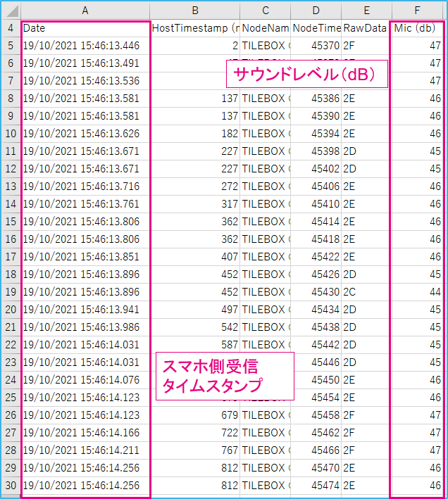Viewport: 448px width, 499px height.
Task: Click the 'Mic (db)' header cell
Action: tap(417, 28)
